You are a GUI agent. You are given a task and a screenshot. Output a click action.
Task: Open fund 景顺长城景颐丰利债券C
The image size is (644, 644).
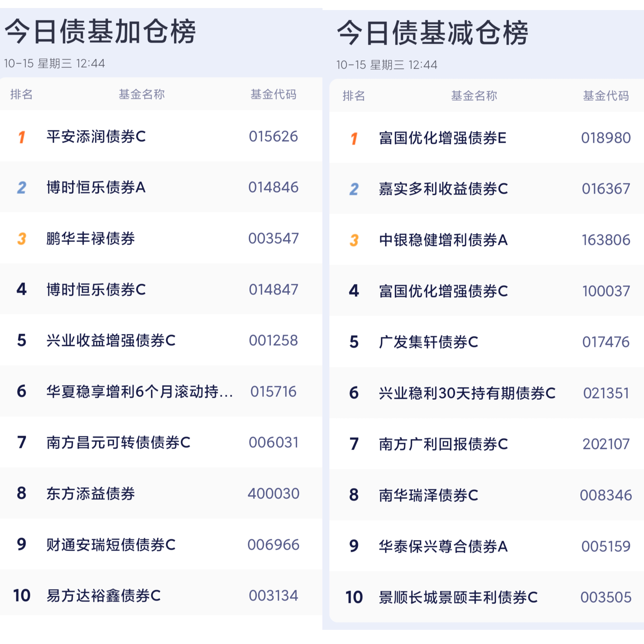click(458, 597)
